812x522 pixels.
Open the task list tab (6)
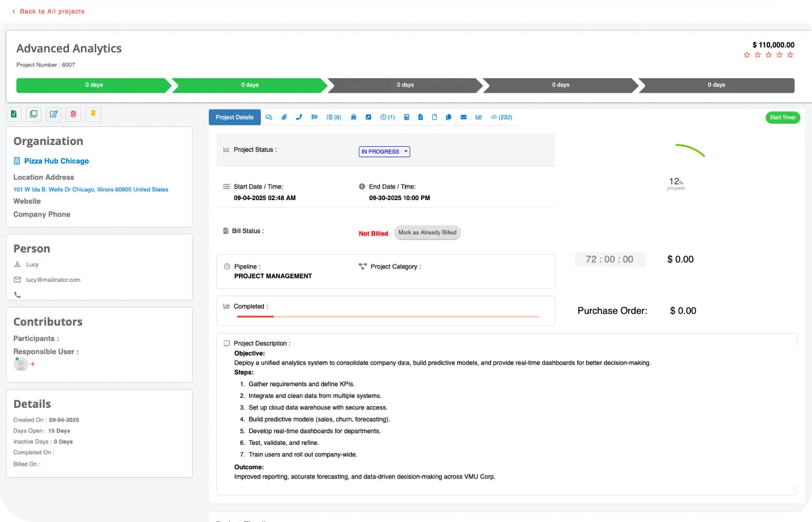(x=333, y=117)
